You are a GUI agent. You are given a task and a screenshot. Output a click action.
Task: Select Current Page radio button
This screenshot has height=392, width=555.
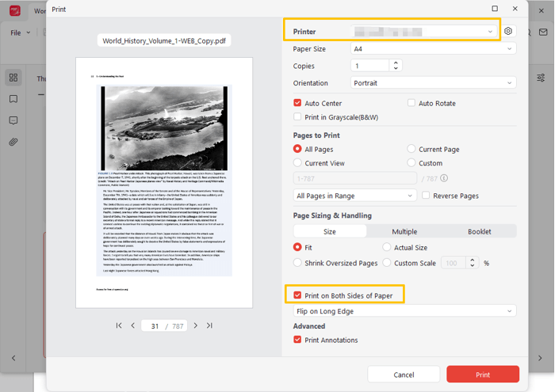pyautogui.click(x=411, y=149)
